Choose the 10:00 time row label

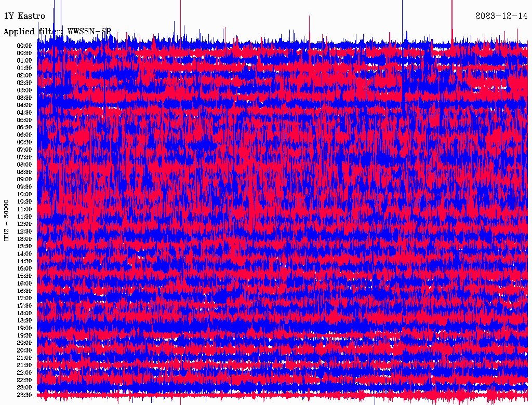point(24,194)
